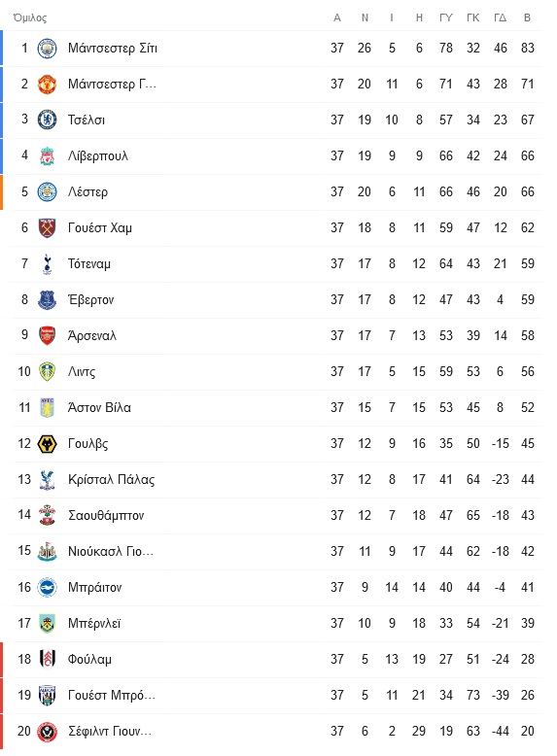Click the Tottenham cockerel logo
This screenshot has width=557, height=756.
[x=47, y=263]
